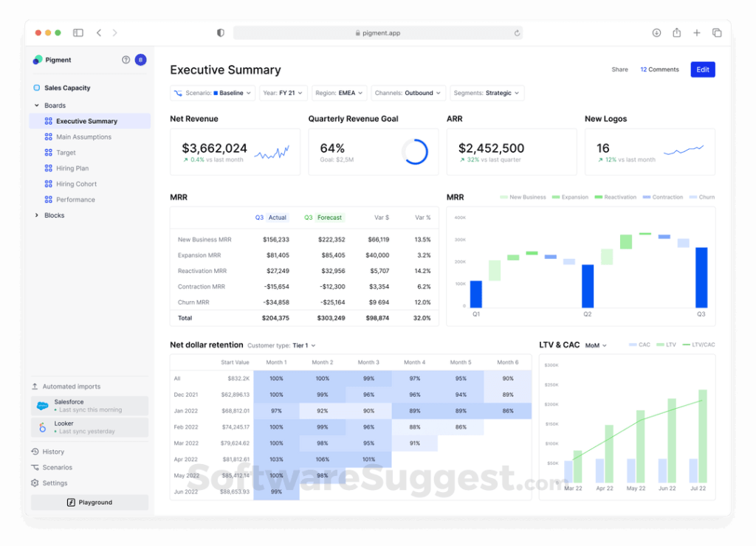Click the help question mark icon
This screenshot has width=756, height=546.
126,60
